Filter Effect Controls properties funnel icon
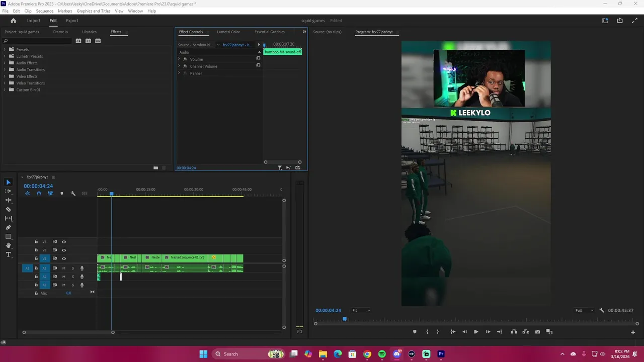Screen dimensions: 644x362 click(x=280, y=168)
